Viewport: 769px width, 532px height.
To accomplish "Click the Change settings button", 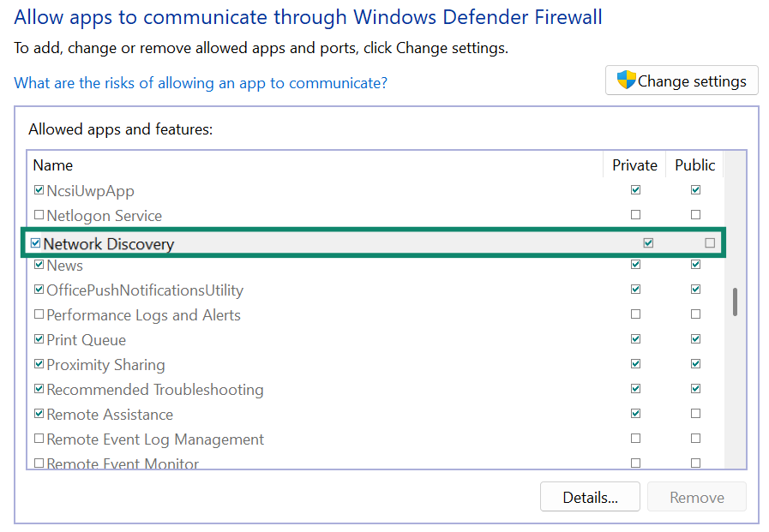I will click(682, 80).
